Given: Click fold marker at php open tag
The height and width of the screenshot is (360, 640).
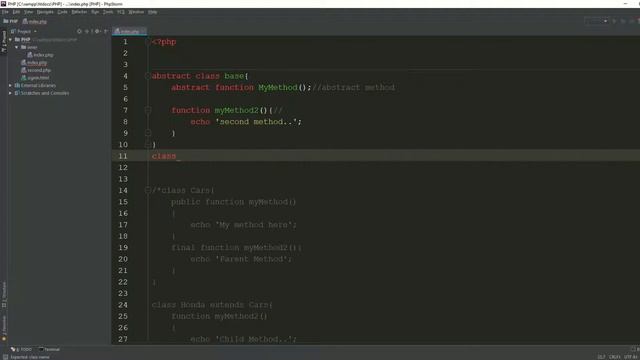Looking at the screenshot, I should tap(148, 42).
